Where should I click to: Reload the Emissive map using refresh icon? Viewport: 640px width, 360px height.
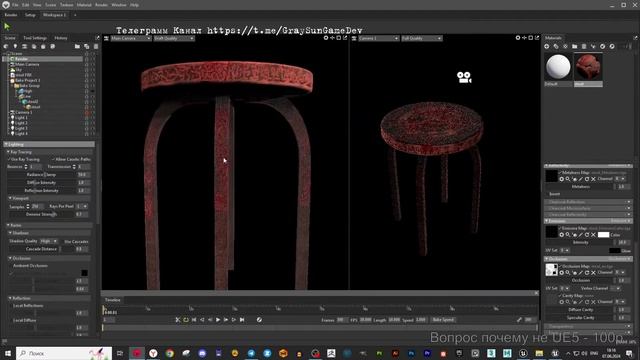(587, 235)
